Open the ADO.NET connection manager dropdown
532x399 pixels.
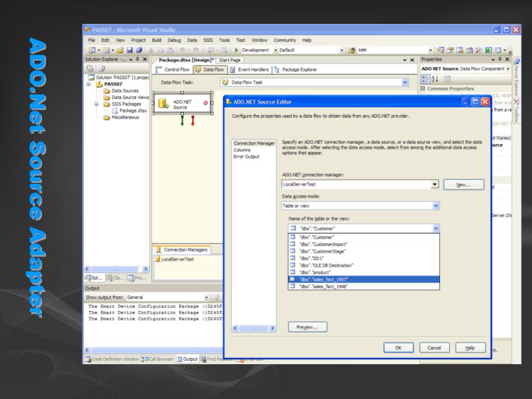click(x=435, y=184)
